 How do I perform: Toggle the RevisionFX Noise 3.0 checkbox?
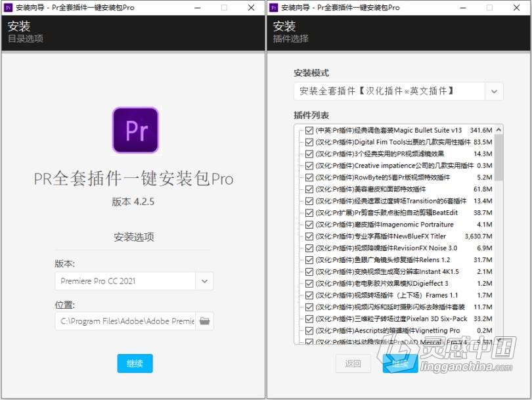point(309,248)
